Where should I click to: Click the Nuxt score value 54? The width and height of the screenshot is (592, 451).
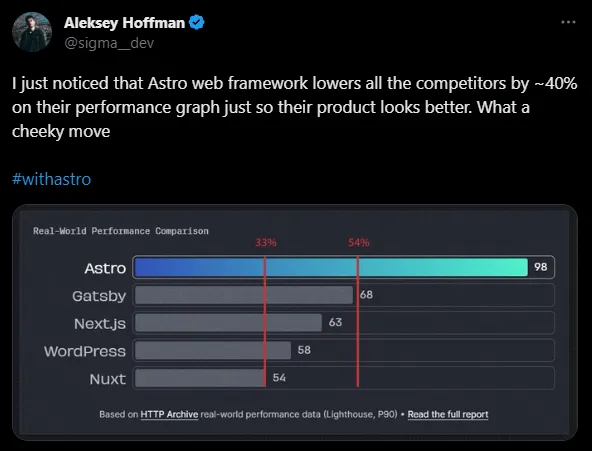point(279,378)
